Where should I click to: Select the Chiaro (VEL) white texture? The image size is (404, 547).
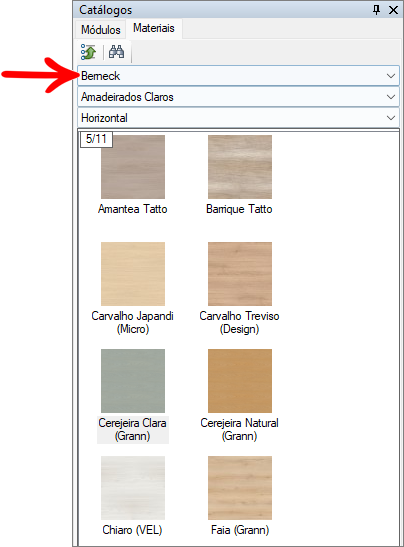point(133,488)
